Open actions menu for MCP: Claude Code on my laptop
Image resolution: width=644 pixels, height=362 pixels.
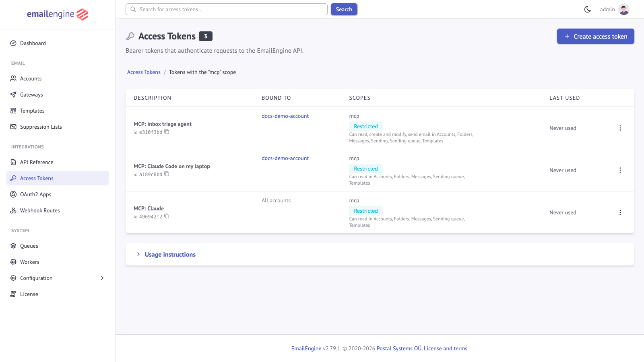click(620, 170)
